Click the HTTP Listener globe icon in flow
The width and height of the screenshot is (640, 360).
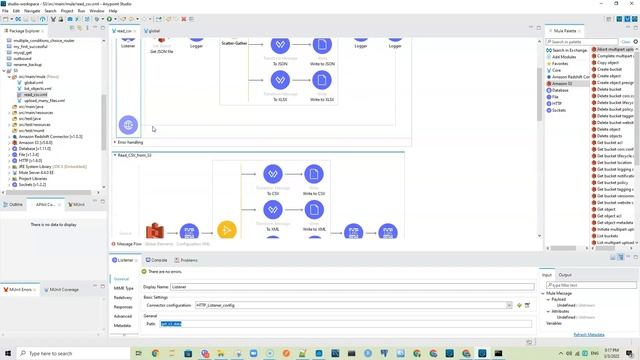(x=128, y=125)
